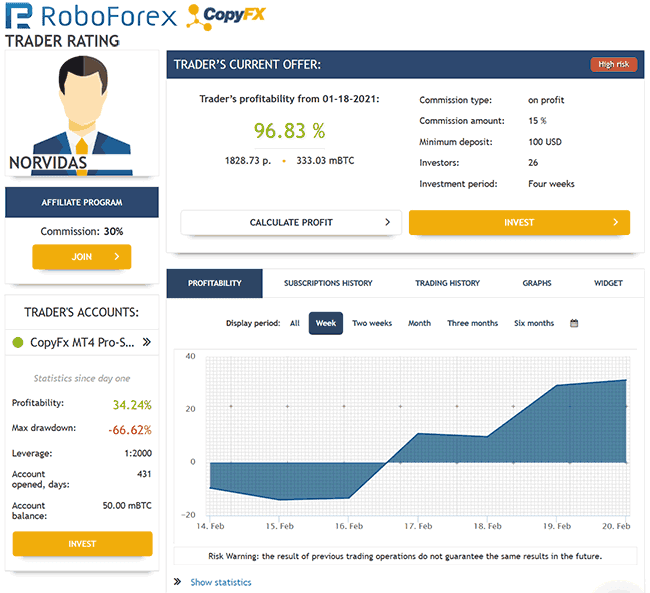Image resolution: width=650 pixels, height=593 pixels.
Task: Open the SUBSCRIPTIONS HISTORY tab
Action: click(328, 283)
